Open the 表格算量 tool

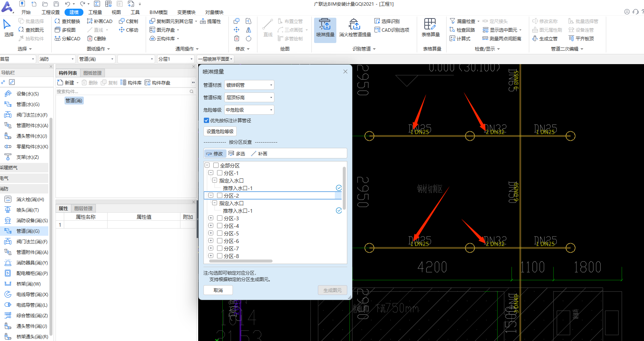point(430,28)
